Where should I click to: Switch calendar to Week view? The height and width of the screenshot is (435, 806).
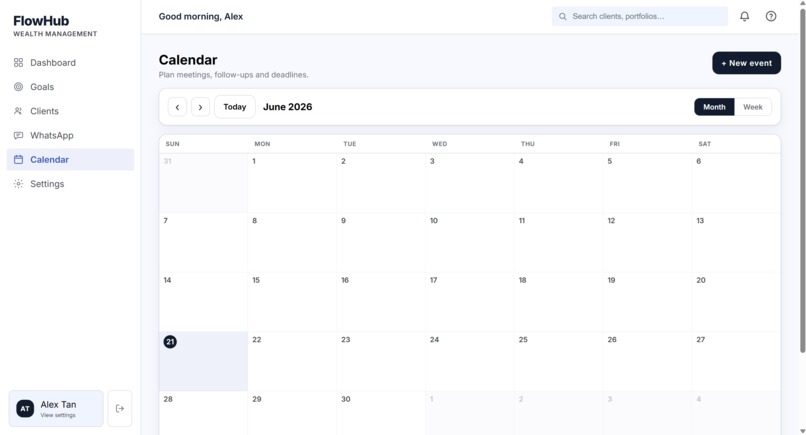click(x=753, y=107)
